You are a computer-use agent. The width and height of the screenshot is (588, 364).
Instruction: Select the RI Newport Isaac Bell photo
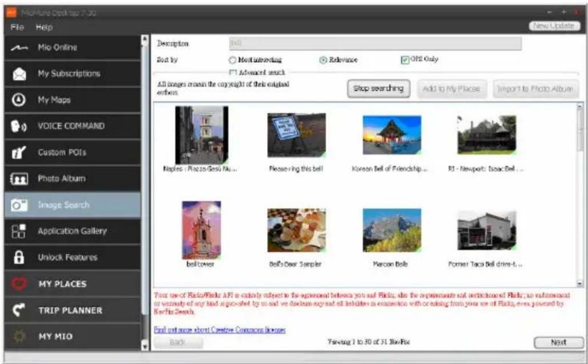pos(487,135)
